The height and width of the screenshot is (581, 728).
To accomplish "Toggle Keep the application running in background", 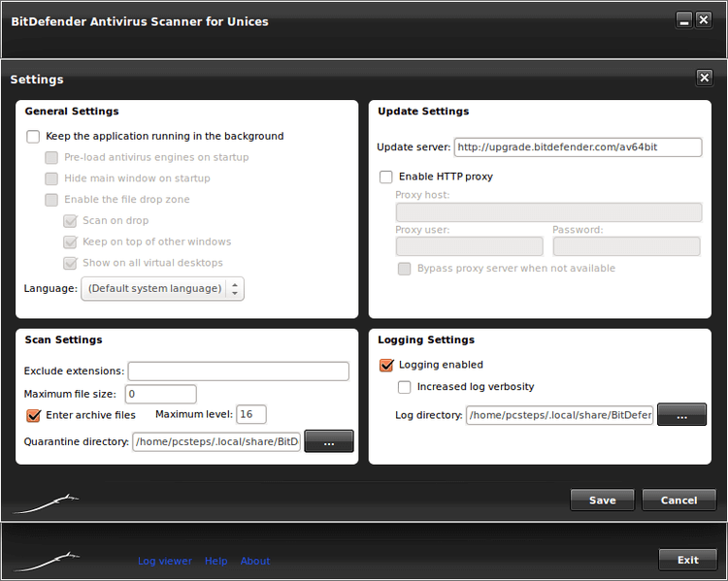I will click(33, 137).
